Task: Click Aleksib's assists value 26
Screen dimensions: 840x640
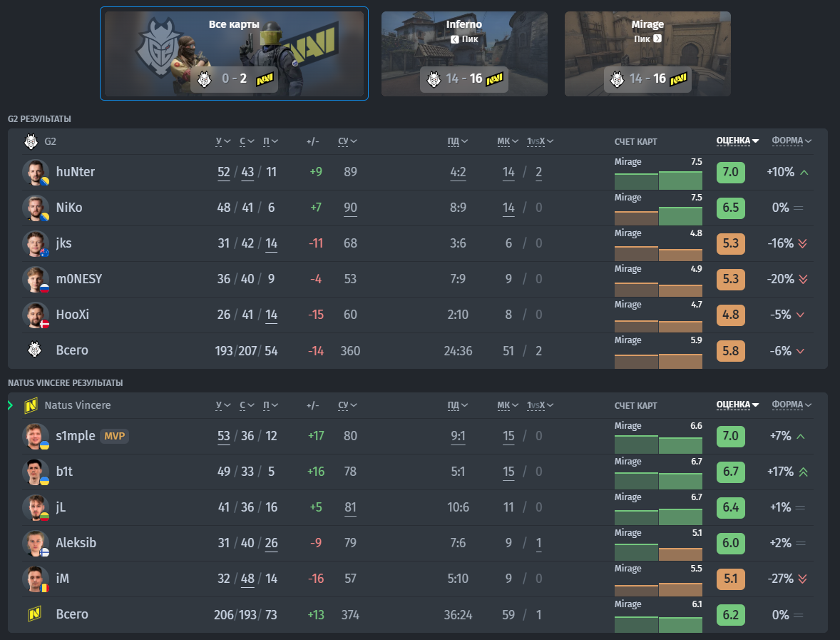Action: (x=272, y=543)
